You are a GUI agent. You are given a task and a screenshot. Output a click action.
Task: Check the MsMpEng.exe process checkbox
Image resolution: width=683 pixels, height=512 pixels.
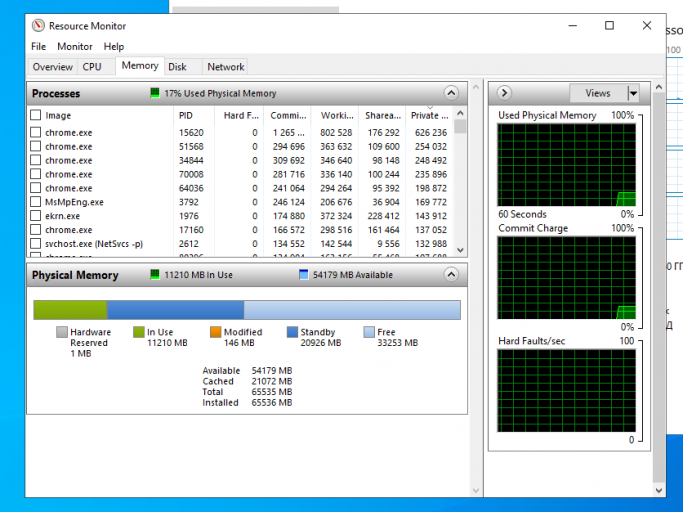pyautogui.click(x=36, y=202)
